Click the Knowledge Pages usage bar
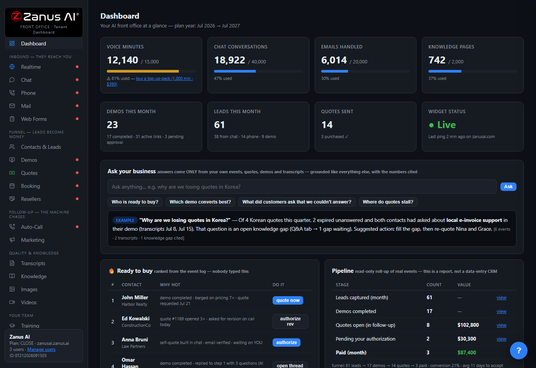 point(472,71)
